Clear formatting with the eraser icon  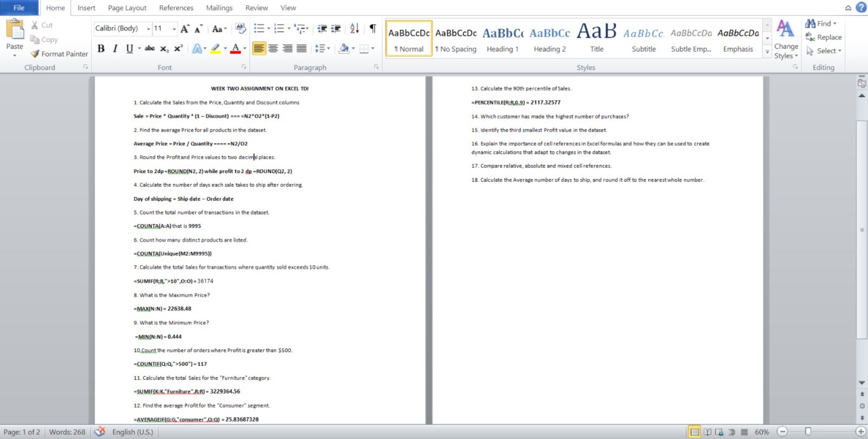point(241,28)
